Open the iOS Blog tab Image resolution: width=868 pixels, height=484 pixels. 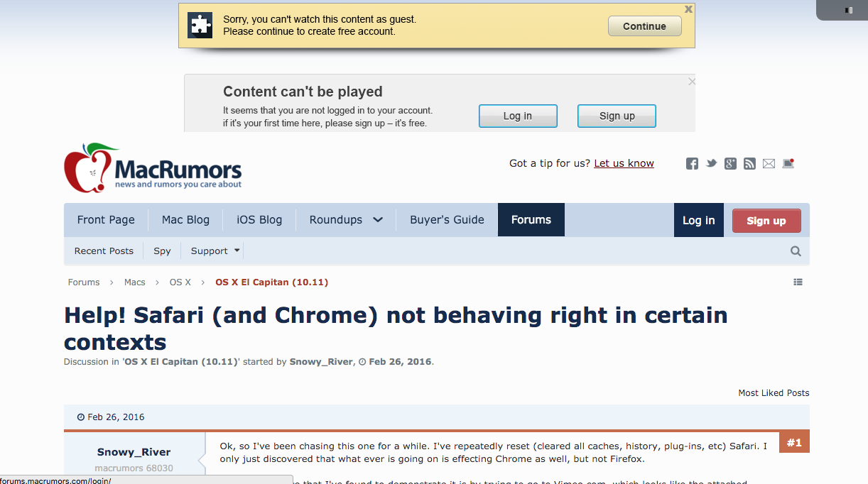(x=259, y=220)
